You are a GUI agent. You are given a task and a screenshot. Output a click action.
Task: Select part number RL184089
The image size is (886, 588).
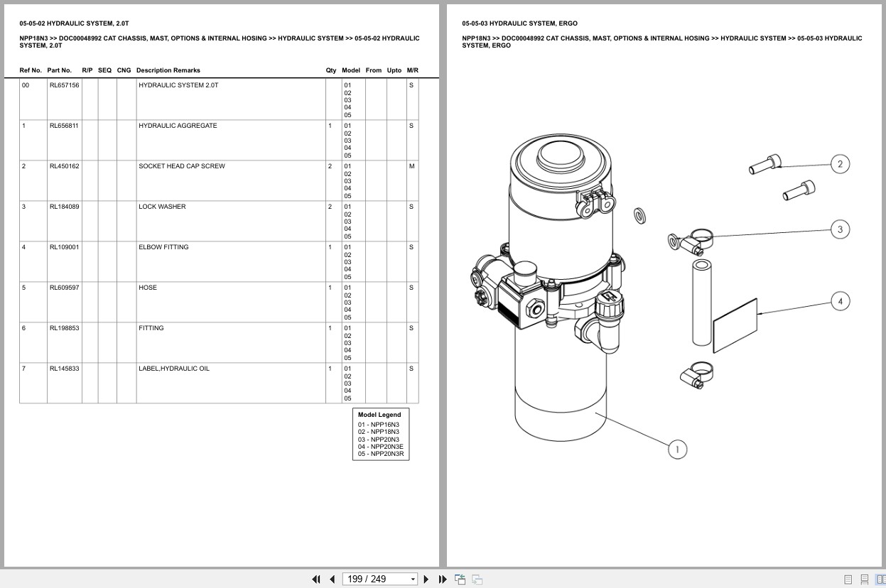(x=65, y=207)
